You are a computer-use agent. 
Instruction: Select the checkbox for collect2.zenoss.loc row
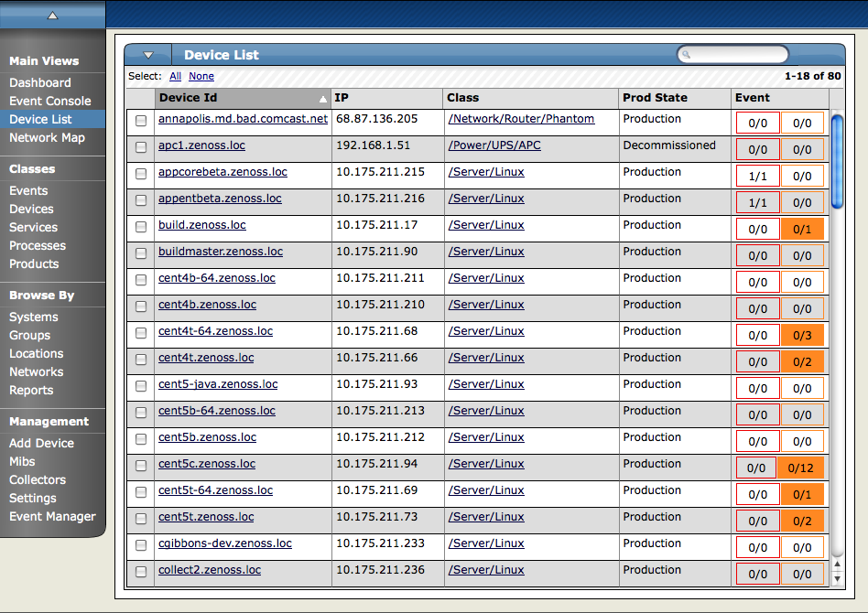(141, 572)
